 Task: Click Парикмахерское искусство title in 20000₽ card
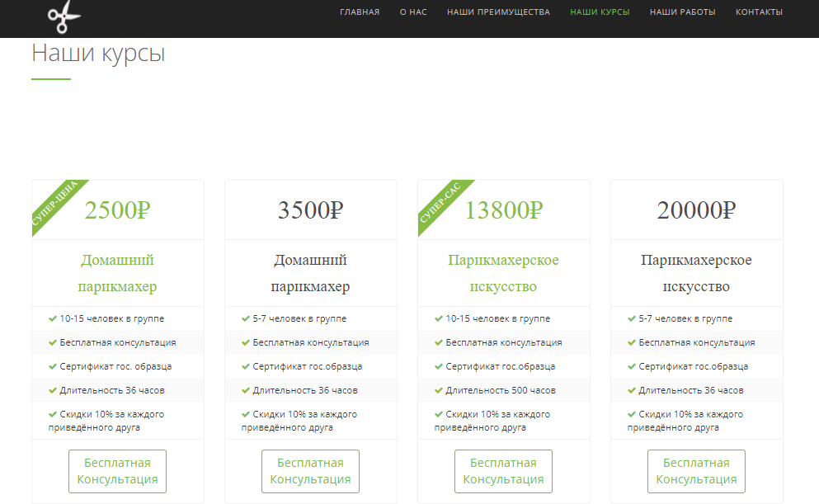click(696, 273)
